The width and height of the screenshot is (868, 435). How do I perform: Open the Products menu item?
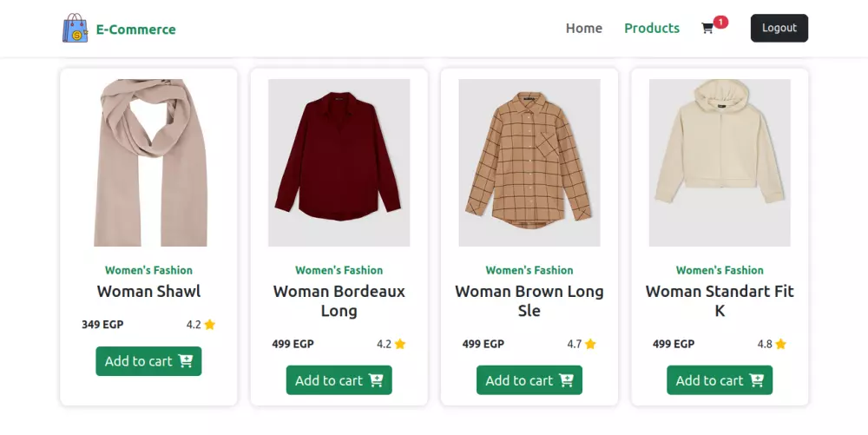tap(652, 28)
